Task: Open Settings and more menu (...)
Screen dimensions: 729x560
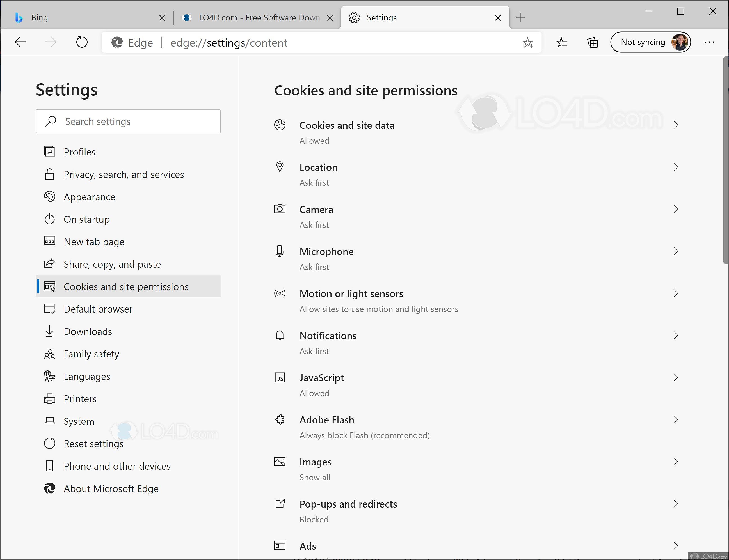Action: (709, 42)
